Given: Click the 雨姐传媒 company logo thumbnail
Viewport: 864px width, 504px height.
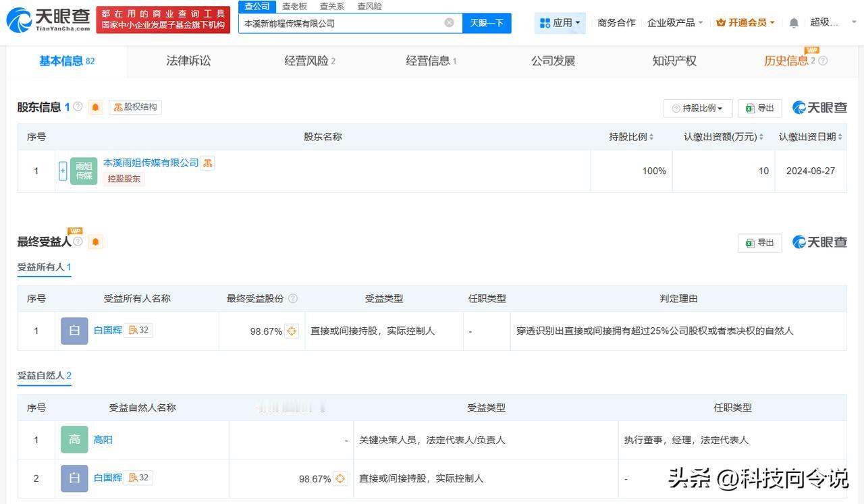Looking at the screenshot, I should click(84, 171).
